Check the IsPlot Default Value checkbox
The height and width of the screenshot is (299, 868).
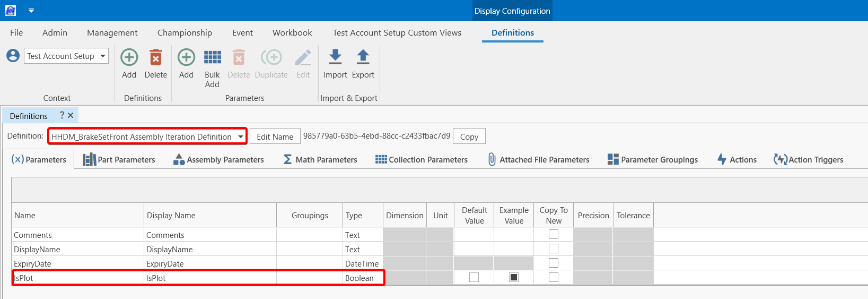click(x=474, y=277)
